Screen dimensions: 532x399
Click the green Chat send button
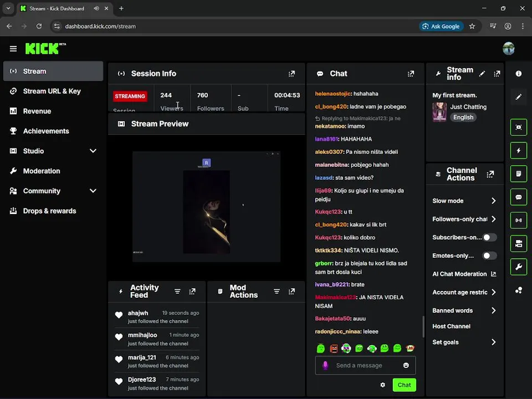point(404,385)
